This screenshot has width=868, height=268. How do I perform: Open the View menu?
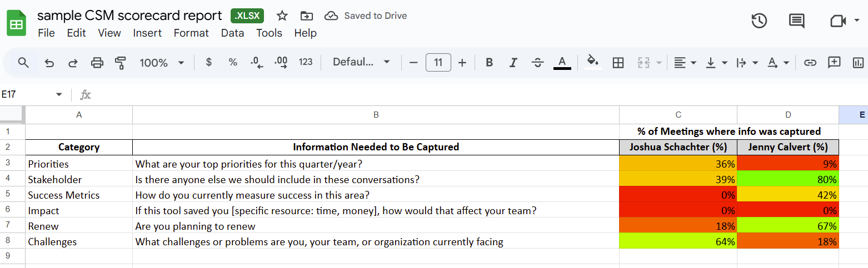(109, 33)
